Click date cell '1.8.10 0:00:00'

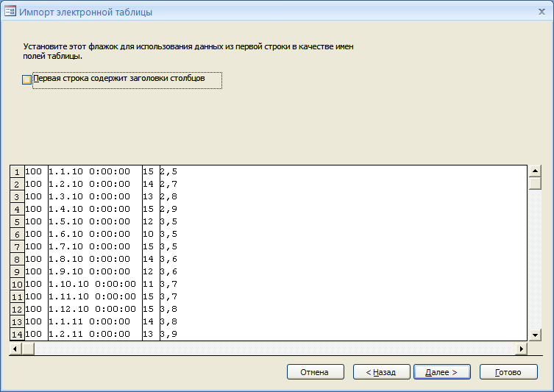[x=95, y=259]
